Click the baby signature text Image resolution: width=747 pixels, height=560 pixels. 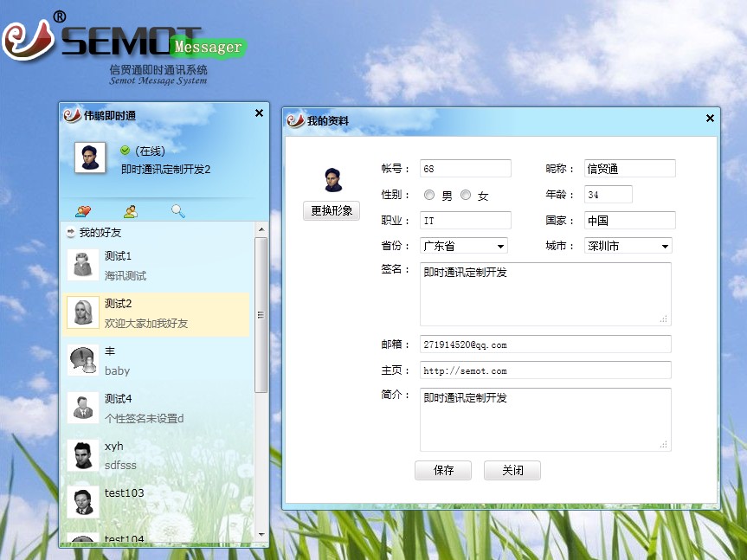(x=117, y=370)
